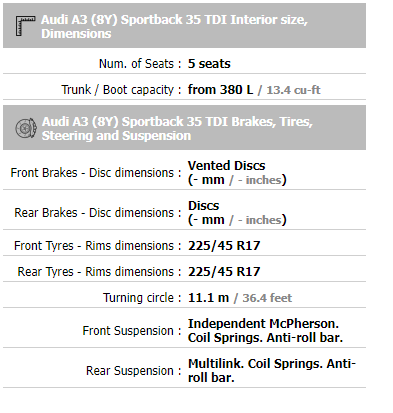Select the Interior size, Dimensions section header

point(184,26)
